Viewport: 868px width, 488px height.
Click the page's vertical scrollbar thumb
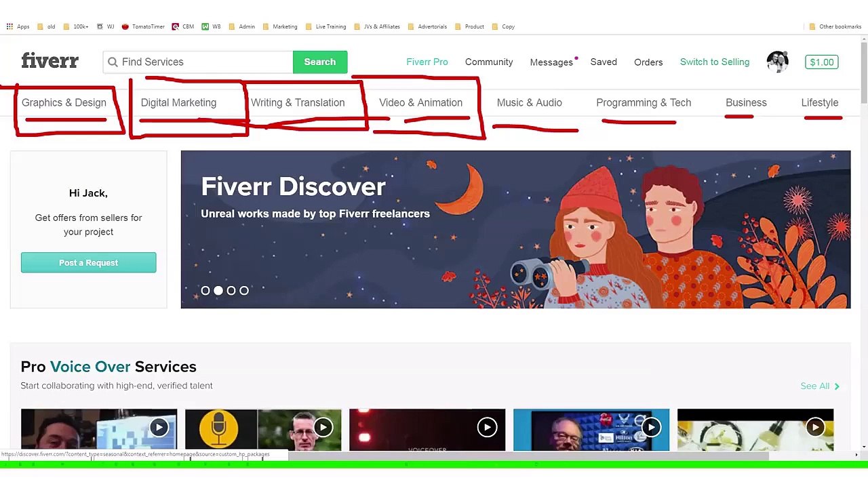863,72
